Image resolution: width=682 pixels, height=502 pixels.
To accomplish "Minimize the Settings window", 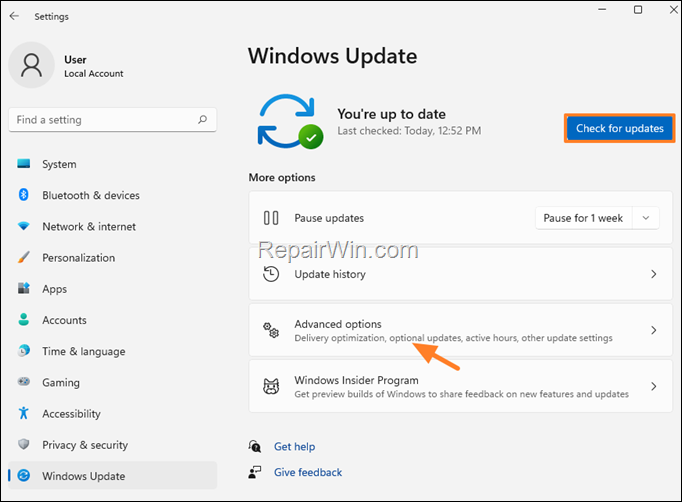I will coord(602,9).
